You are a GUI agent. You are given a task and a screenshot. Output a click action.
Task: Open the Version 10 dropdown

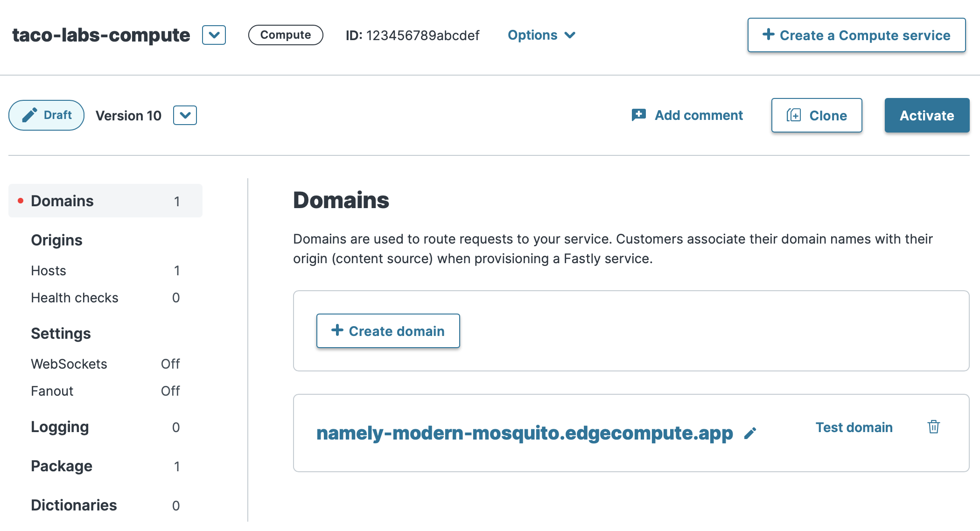pyautogui.click(x=185, y=115)
